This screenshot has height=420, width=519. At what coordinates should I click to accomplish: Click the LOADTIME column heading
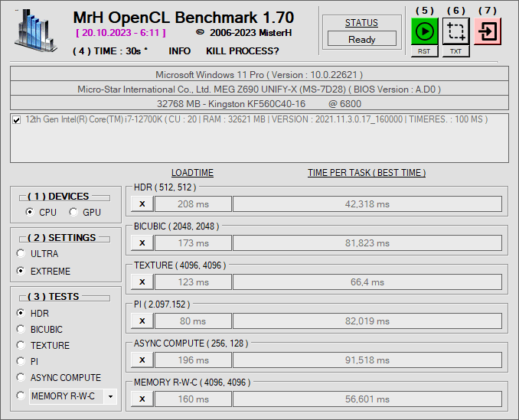192,173
